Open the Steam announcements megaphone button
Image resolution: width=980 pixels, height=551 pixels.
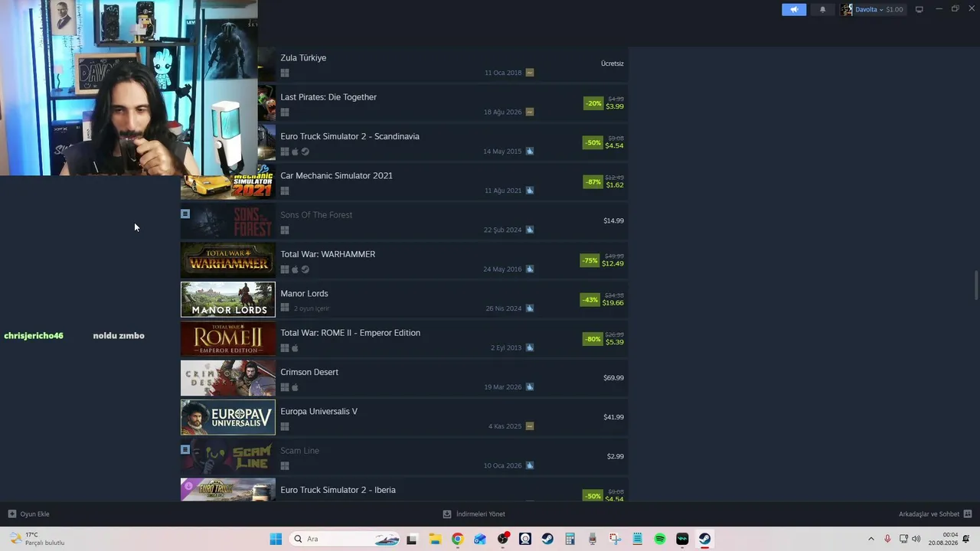pyautogui.click(x=794, y=9)
